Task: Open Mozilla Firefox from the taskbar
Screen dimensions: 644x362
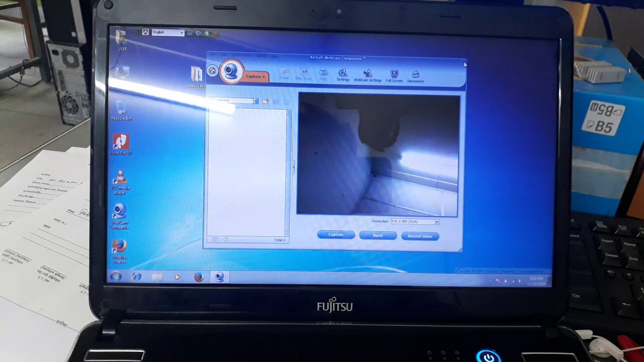Action: (199, 277)
